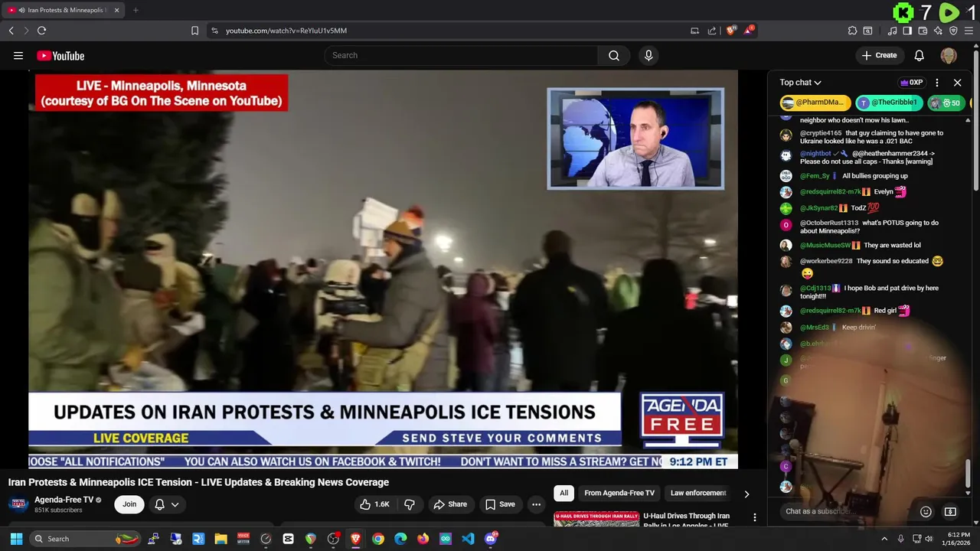Open Super Chat send button in chat
The height and width of the screenshot is (551, 980).
coord(950,511)
